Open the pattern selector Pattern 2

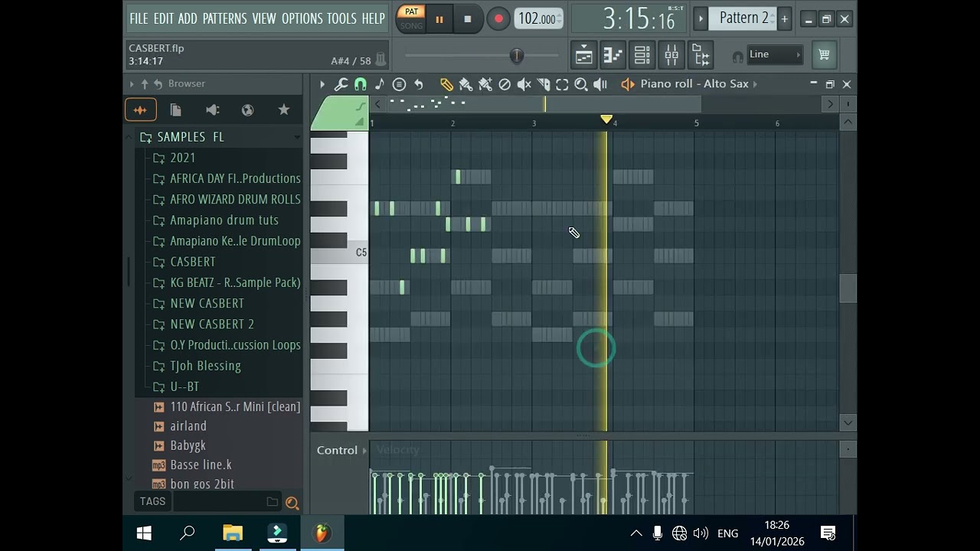point(744,18)
